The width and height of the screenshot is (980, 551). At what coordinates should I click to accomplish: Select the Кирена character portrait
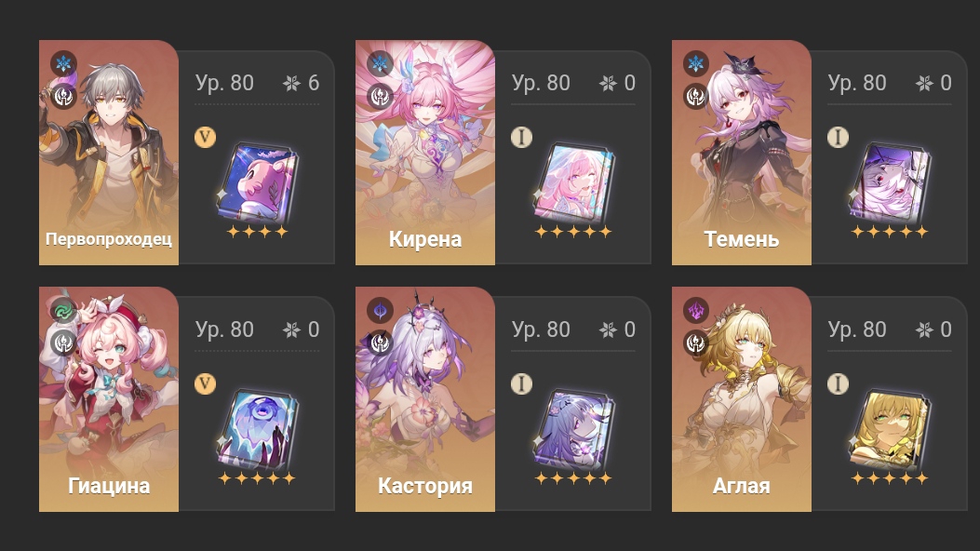point(425,153)
